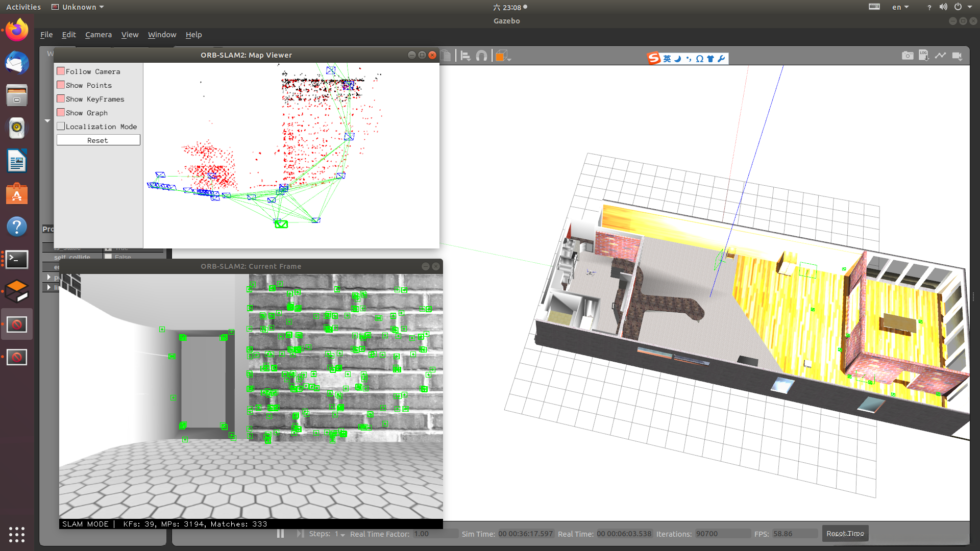This screenshot has height=551, width=980.
Task: Open the Window menu
Action: click(x=162, y=35)
